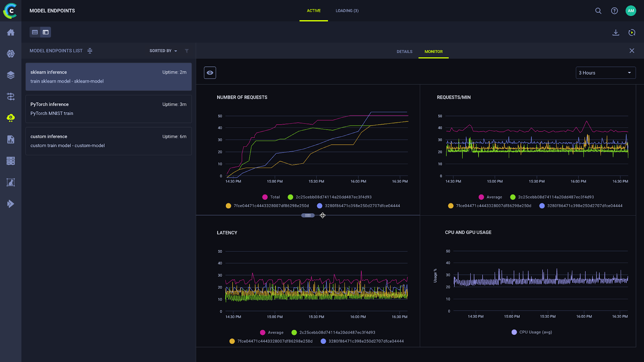Switch to the DETAILS tab
The height and width of the screenshot is (362, 644).
pyautogui.click(x=404, y=51)
